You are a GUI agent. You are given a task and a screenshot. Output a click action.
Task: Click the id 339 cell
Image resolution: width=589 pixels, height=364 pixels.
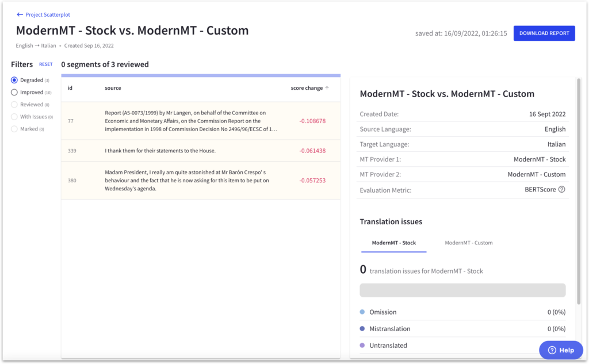point(72,151)
